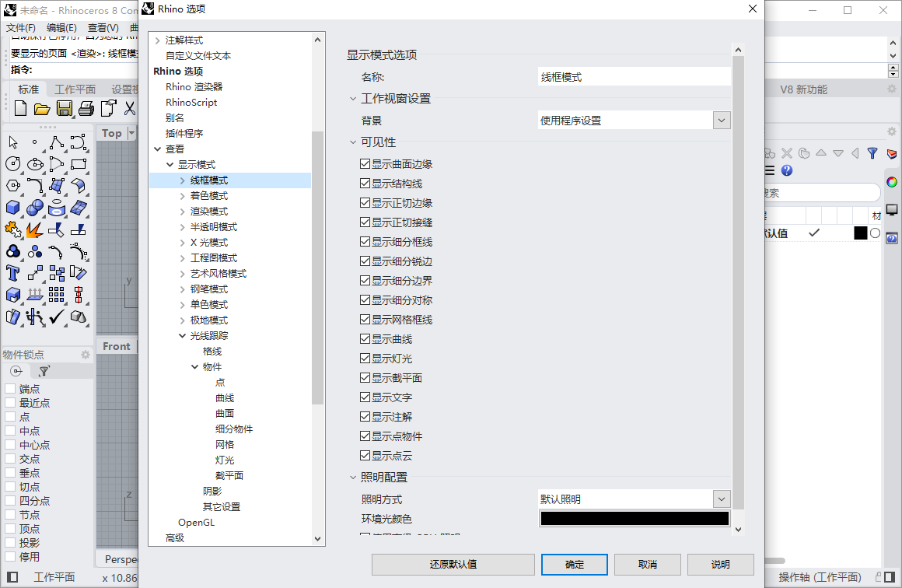Uncheck 显示曲面边缘 checkbox
This screenshot has width=902, height=588.
[x=365, y=164]
